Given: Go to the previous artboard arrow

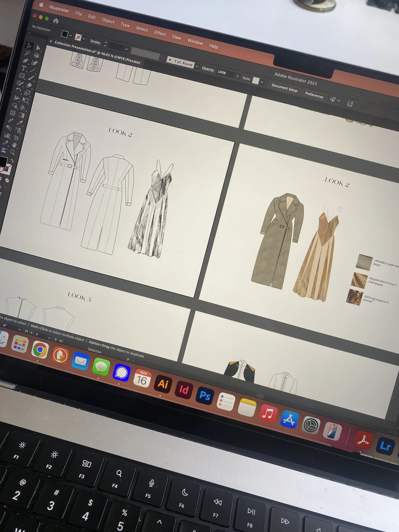Looking at the screenshot, I should tap(31, 333).
